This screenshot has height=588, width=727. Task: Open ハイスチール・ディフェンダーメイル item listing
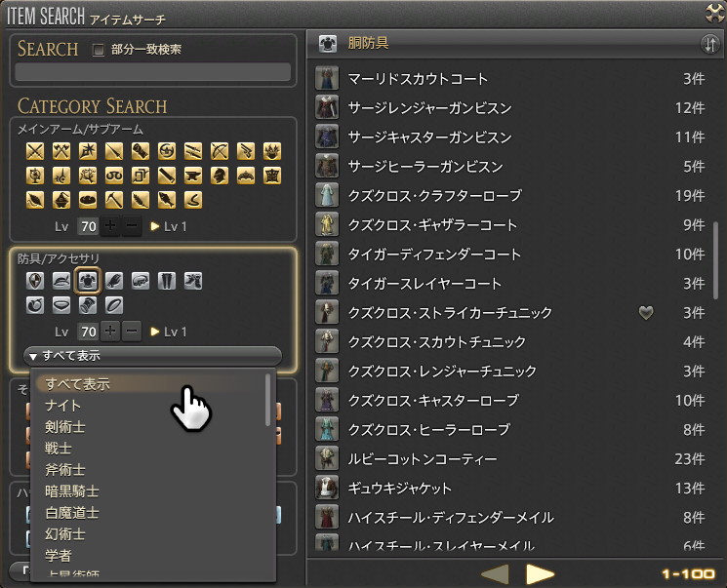point(512,517)
